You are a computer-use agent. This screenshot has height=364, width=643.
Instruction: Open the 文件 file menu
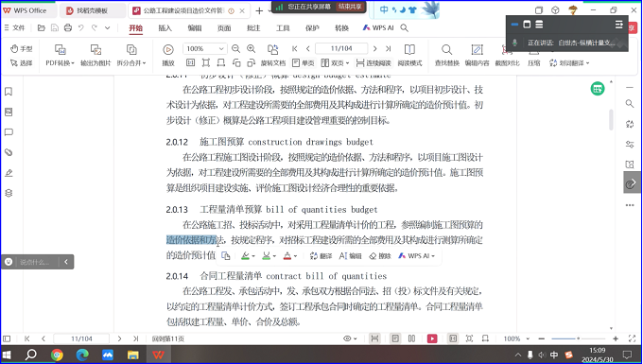14,27
